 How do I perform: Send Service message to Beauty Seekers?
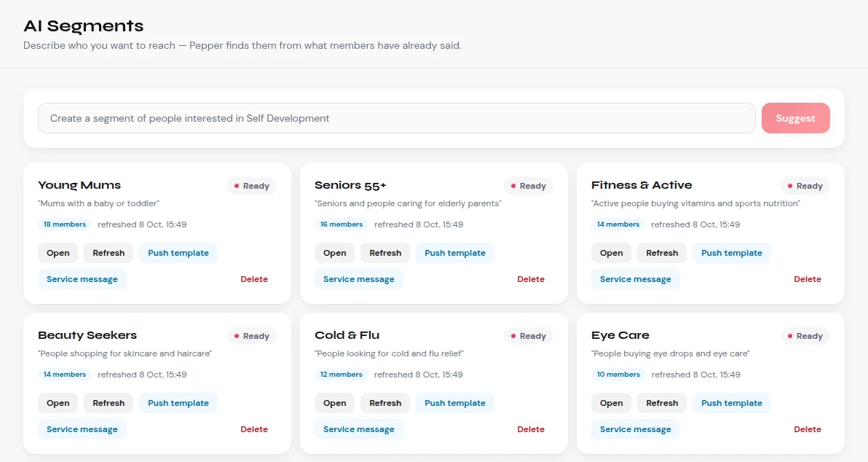(x=82, y=429)
